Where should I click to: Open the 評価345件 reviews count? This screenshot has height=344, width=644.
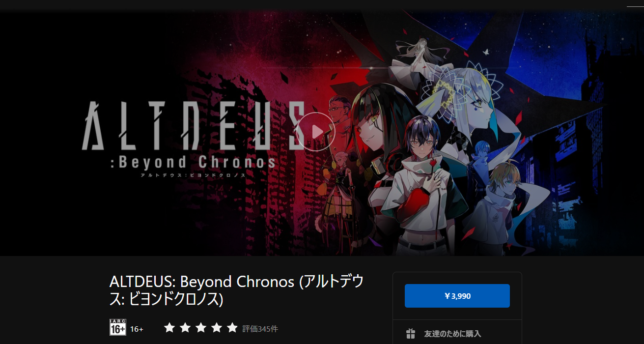click(260, 328)
